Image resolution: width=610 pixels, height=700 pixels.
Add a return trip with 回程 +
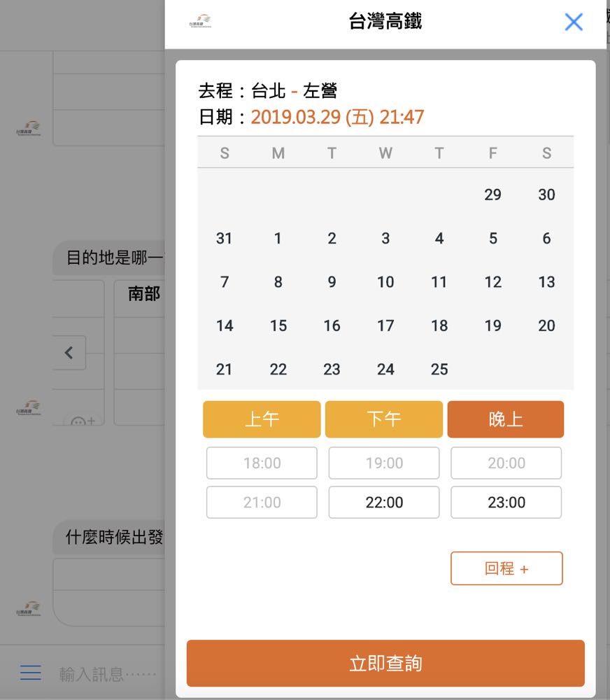click(506, 568)
